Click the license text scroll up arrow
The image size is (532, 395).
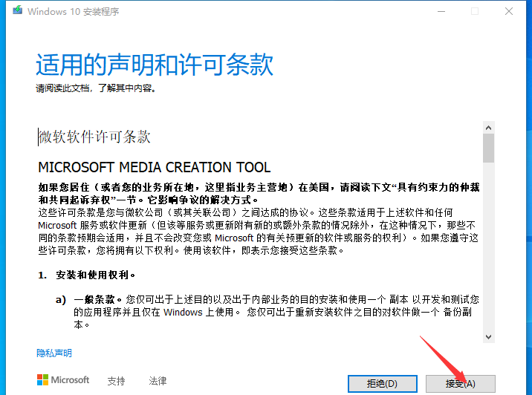pos(489,128)
